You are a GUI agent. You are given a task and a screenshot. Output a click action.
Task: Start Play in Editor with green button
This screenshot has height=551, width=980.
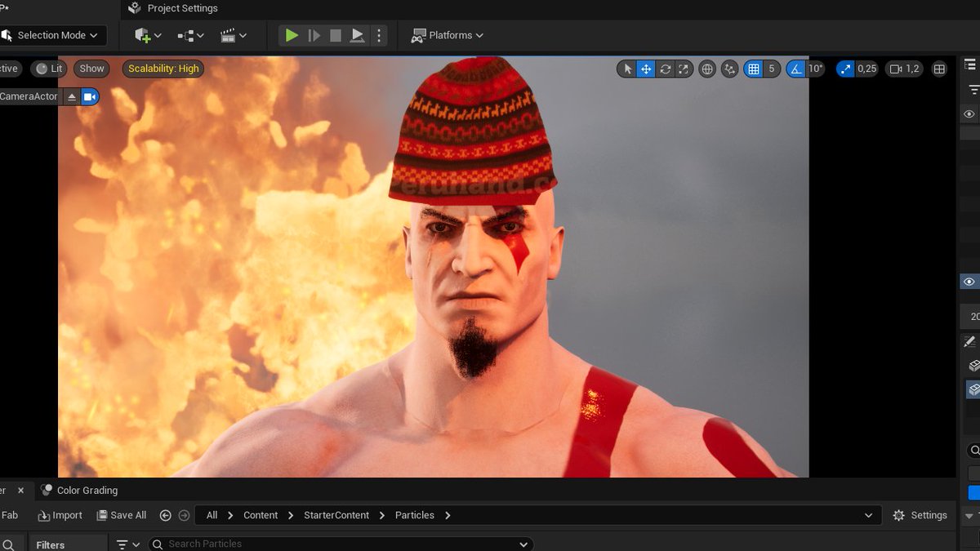(292, 35)
